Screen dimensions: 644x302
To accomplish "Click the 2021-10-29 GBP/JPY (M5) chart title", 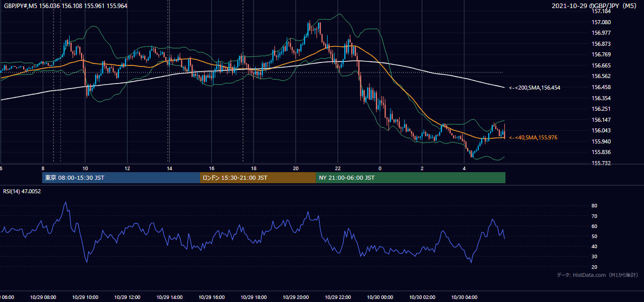I will pyautogui.click(x=595, y=6).
